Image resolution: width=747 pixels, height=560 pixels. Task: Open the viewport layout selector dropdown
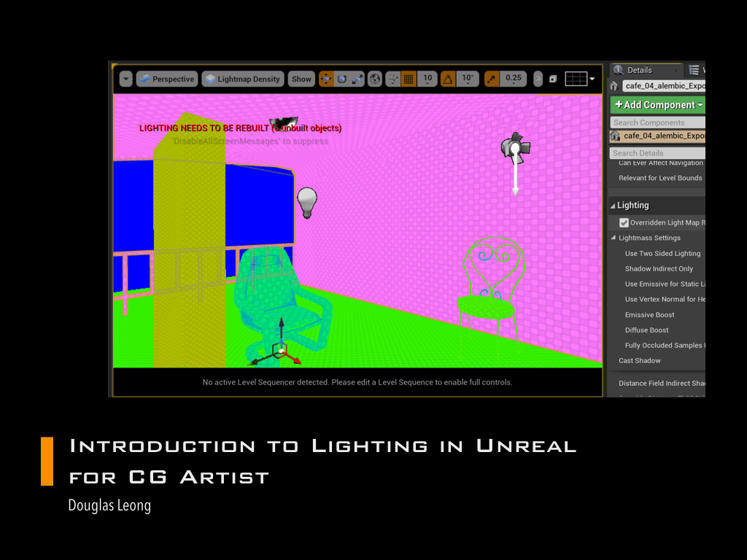tap(580, 79)
